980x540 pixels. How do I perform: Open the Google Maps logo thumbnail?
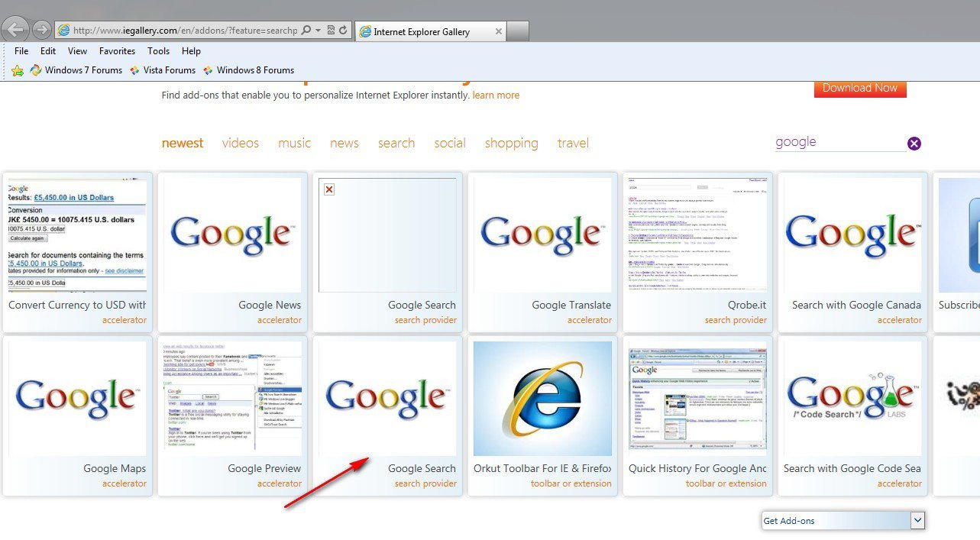pos(77,399)
